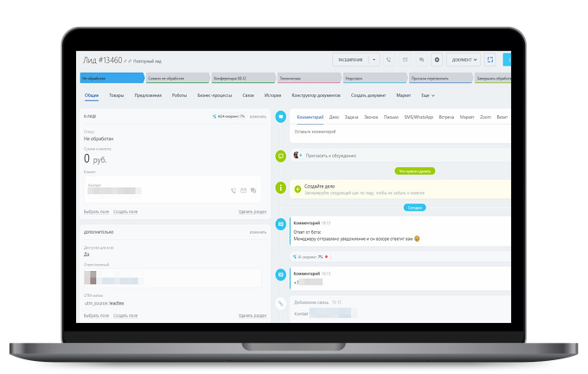Click the blue icon beside the bot reply comment
Screen dimensions: 588x374
click(x=280, y=224)
